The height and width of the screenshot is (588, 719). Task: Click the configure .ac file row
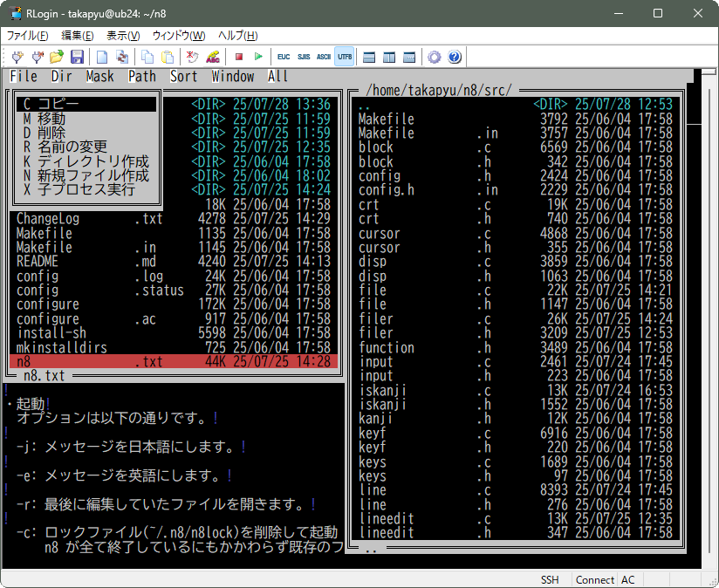tap(174, 319)
